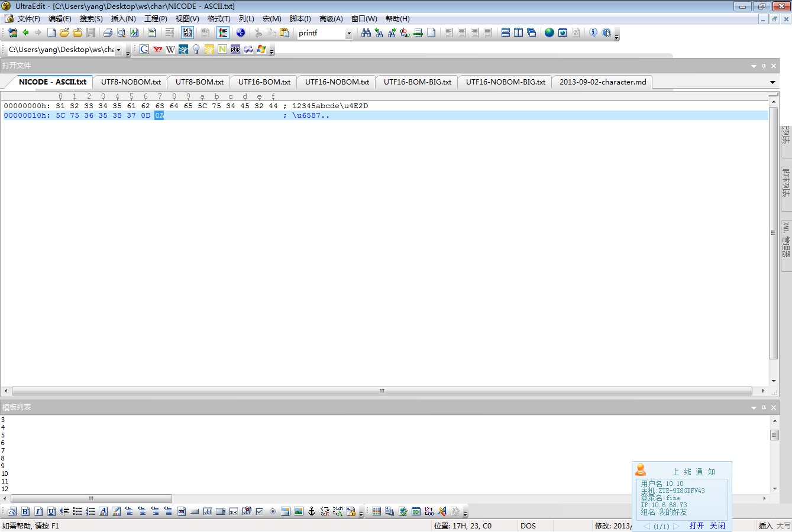Click the printf search input field
Viewport: 792px width, 532px height.
(321, 33)
